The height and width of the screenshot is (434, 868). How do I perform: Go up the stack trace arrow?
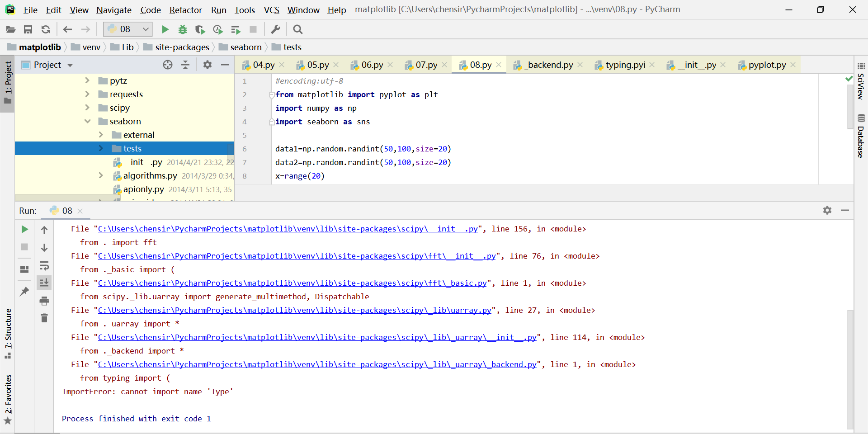tap(44, 230)
